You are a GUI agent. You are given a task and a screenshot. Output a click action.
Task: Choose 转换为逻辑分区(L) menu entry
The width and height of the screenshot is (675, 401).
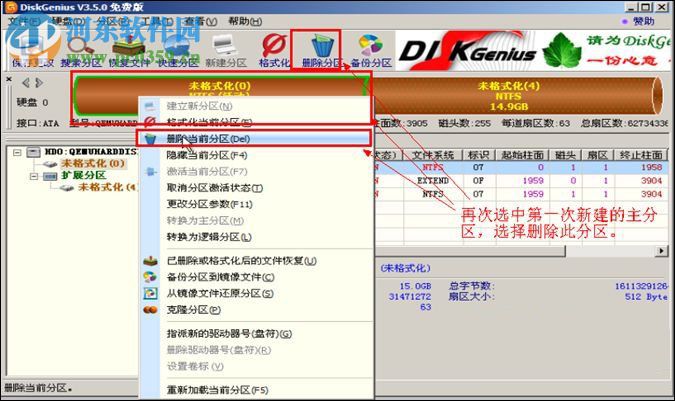[255, 237]
